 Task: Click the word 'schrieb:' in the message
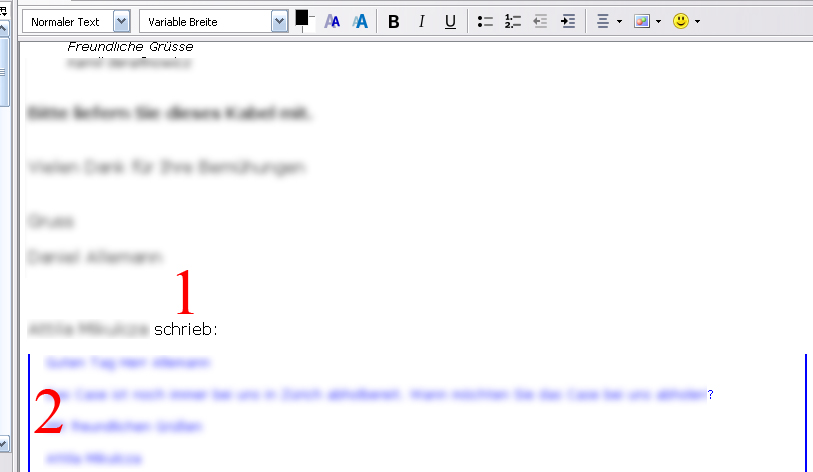(x=186, y=329)
